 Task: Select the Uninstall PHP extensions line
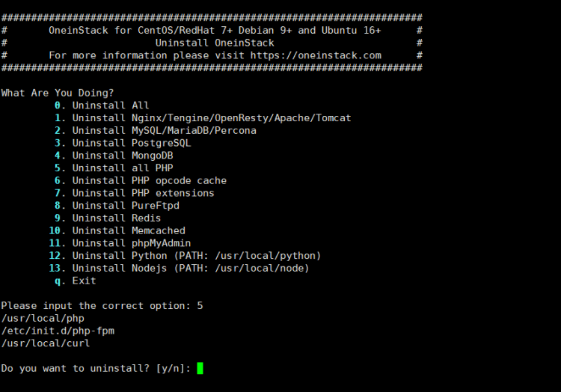coord(135,193)
